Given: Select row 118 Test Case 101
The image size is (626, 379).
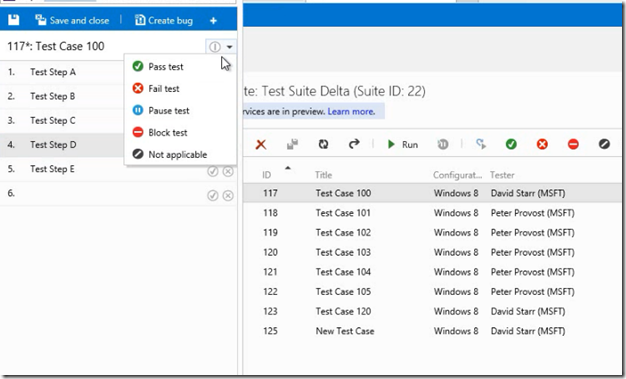Looking at the screenshot, I should [x=432, y=213].
